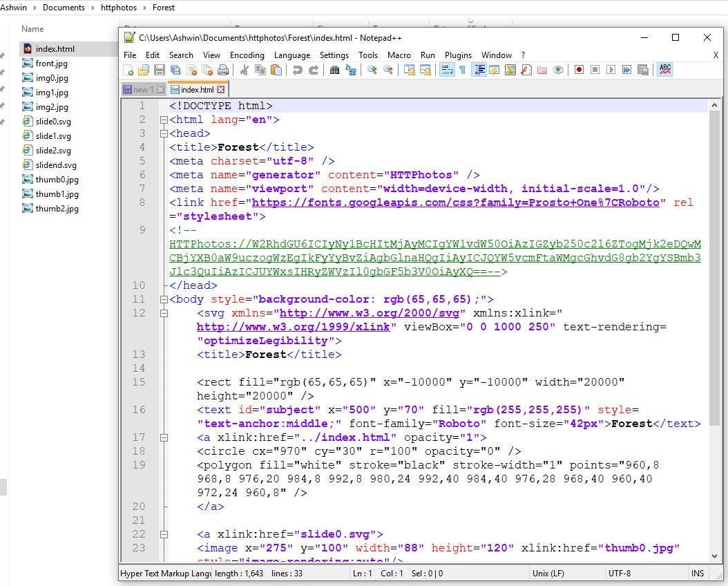Click the Copy toolbar icon
Screen dimensions: 728x586
pyautogui.click(x=260, y=70)
